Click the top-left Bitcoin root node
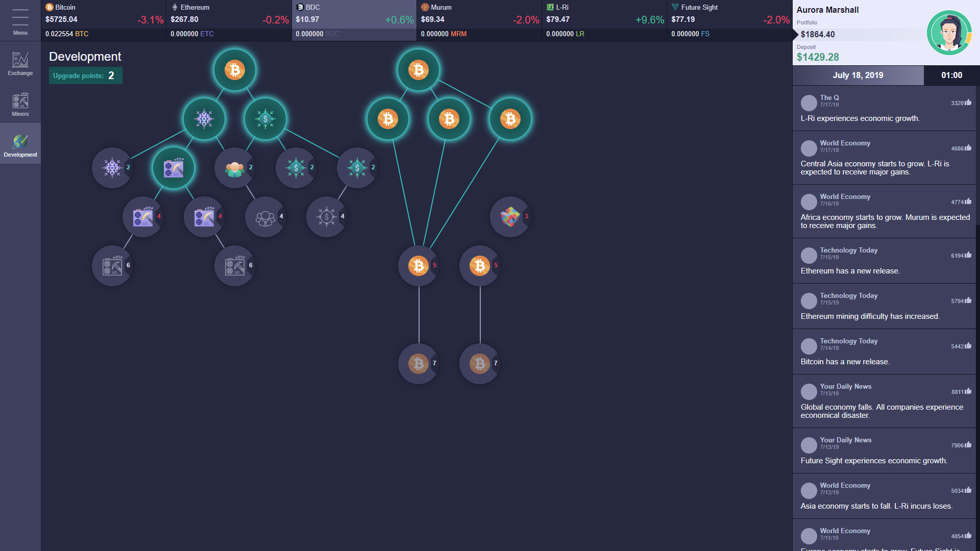 234,70
